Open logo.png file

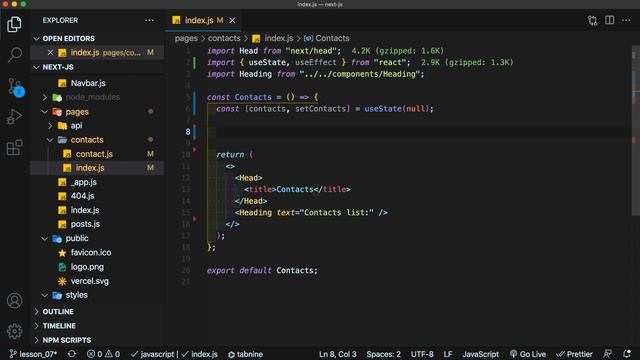coord(87,267)
